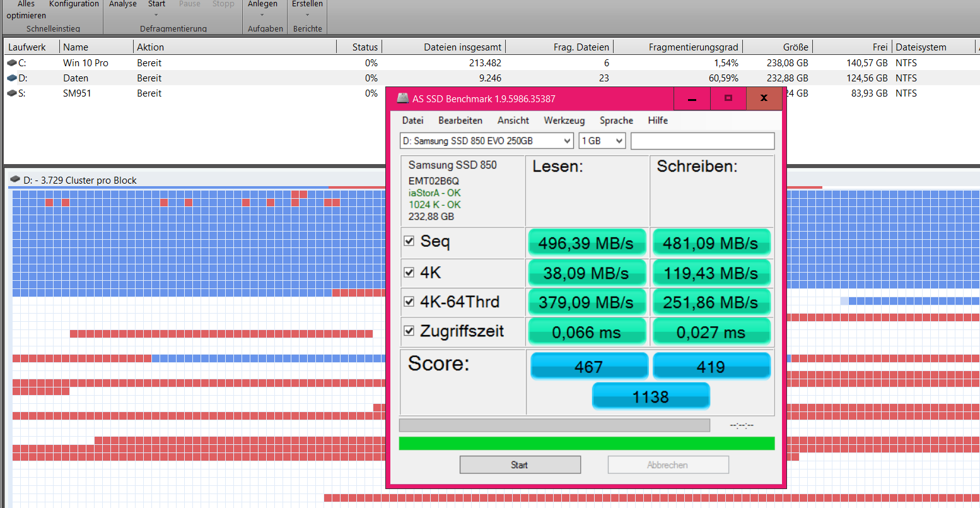The image size is (980, 508).
Task: Maximize the AS SSD Benchmark window
Action: 728,99
